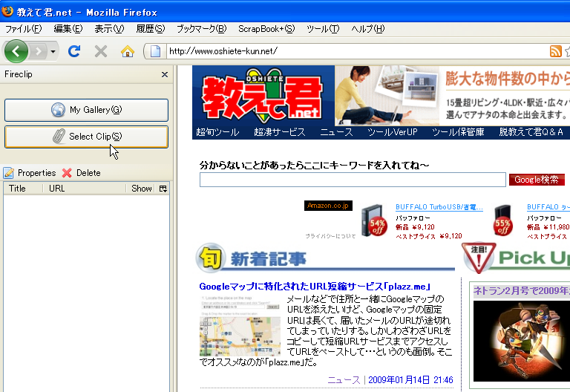The height and width of the screenshot is (392, 570).
Task: Open the ファイル(F) menu
Action: [23, 29]
